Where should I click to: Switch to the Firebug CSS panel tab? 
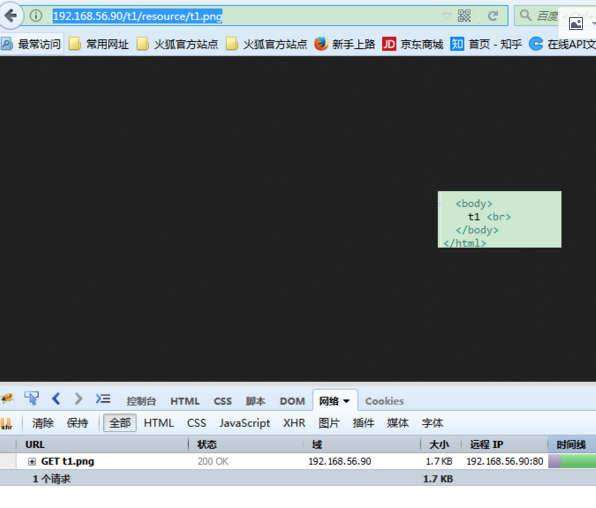223,401
